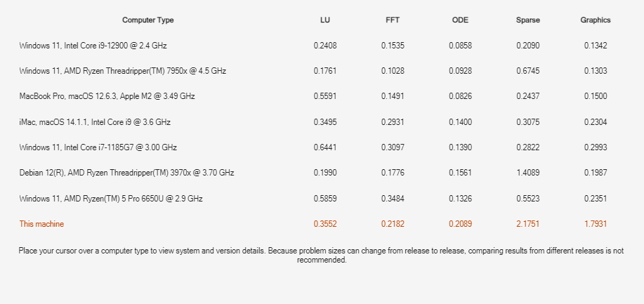644x304 pixels.
Task: Select MacBook Pro LU value 0.5591
Action: (325, 96)
